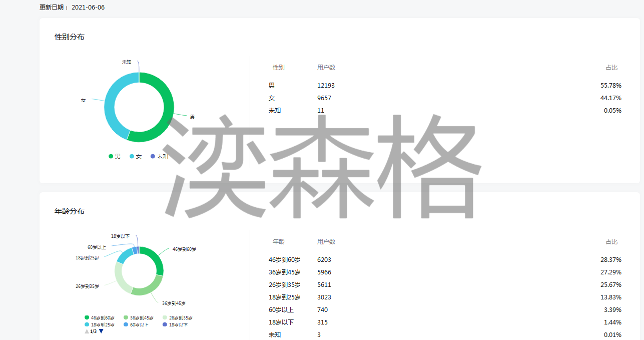
Task: Go to next age legend page arrow
Action: 101,331
